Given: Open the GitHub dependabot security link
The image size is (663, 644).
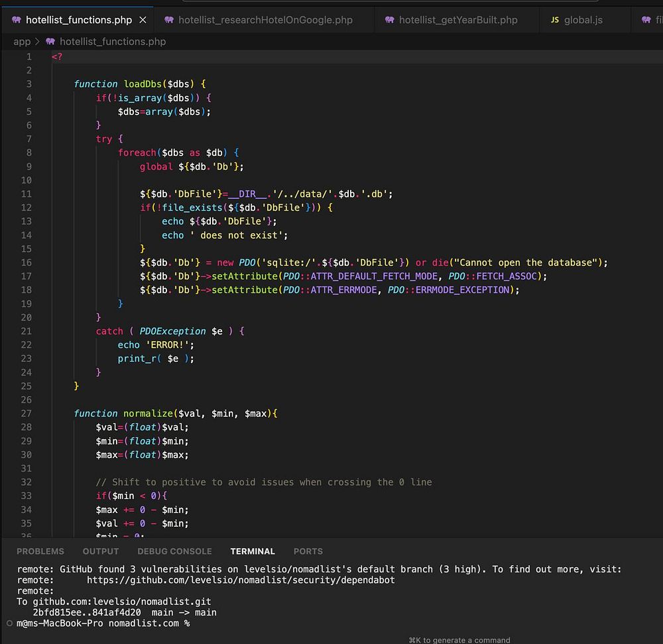Looking at the screenshot, I should tap(240, 580).
